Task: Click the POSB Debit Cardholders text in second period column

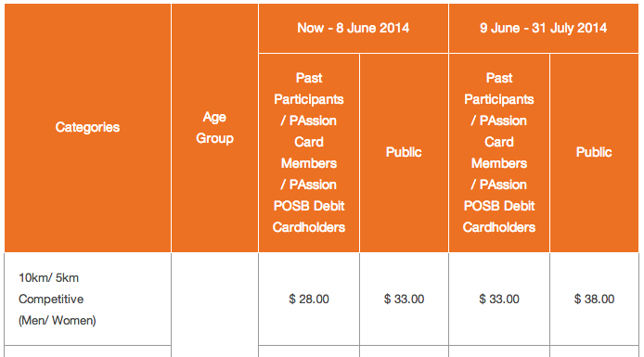Action: click(499, 217)
